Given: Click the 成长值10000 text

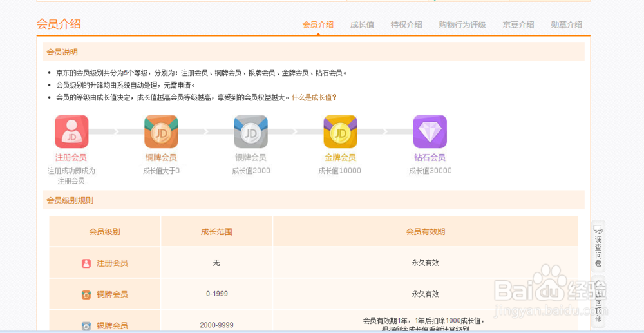Looking at the screenshot, I should (x=339, y=171).
